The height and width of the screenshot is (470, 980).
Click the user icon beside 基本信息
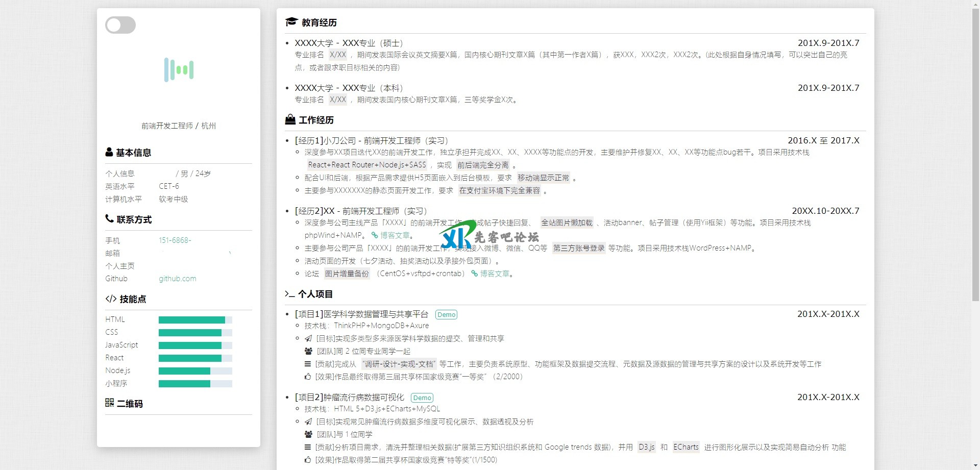coord(109,152)
